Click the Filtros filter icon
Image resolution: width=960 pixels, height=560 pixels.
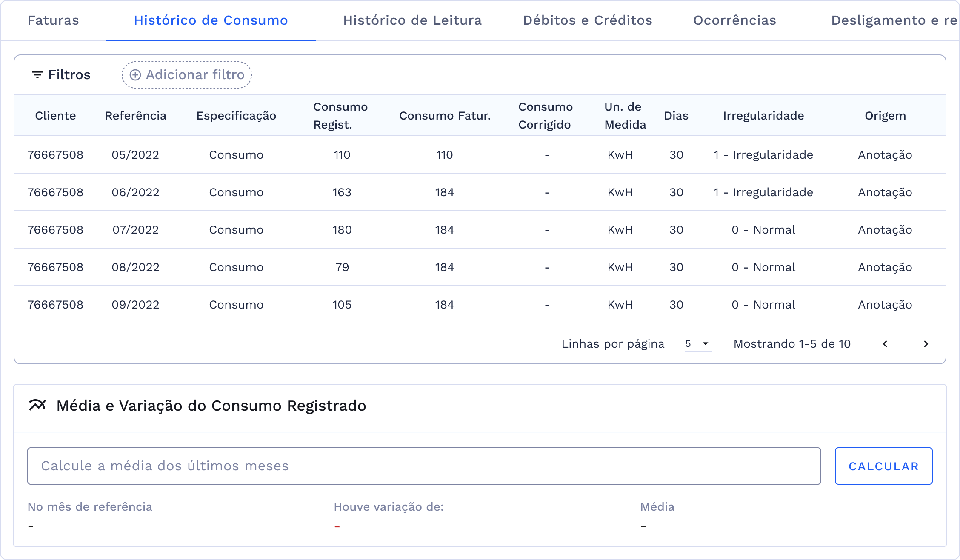coord(37,75)
